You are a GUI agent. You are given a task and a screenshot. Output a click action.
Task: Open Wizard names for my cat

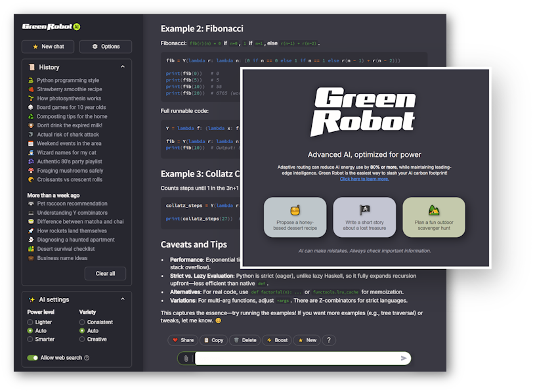tap(67, 152)
